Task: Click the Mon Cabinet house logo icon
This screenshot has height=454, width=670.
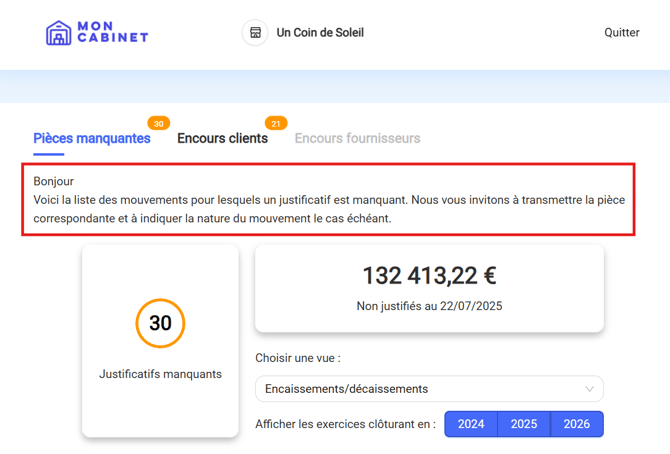Action: [59, 33]
